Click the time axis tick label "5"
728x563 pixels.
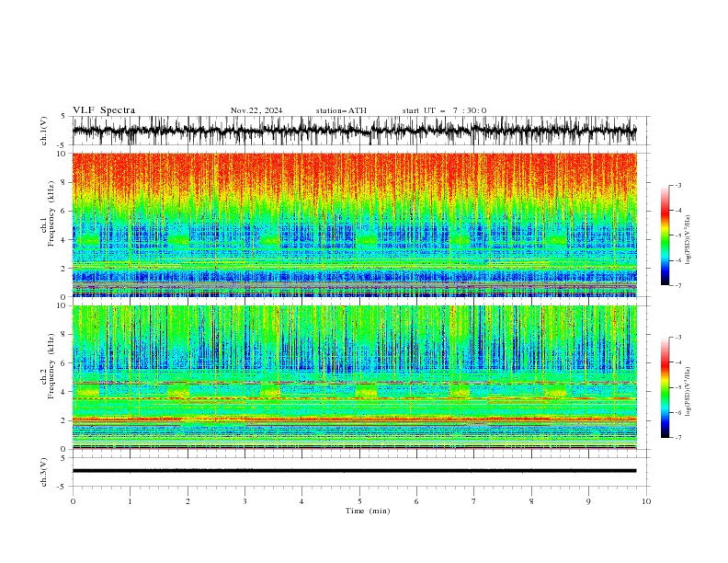pyautogui.click(x=359, y=501)
